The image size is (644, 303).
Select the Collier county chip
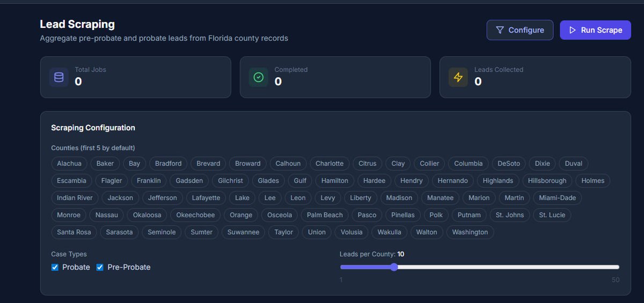coord(429,163)
